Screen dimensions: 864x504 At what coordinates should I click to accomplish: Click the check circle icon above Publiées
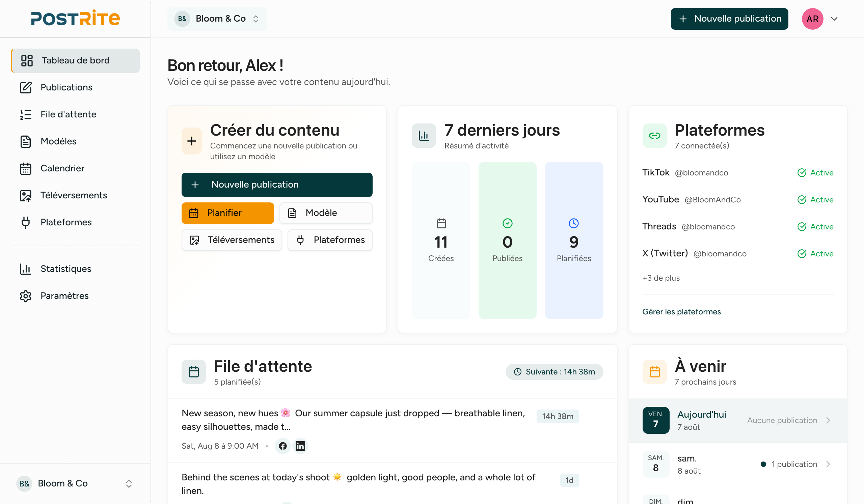tap(507, 223)
